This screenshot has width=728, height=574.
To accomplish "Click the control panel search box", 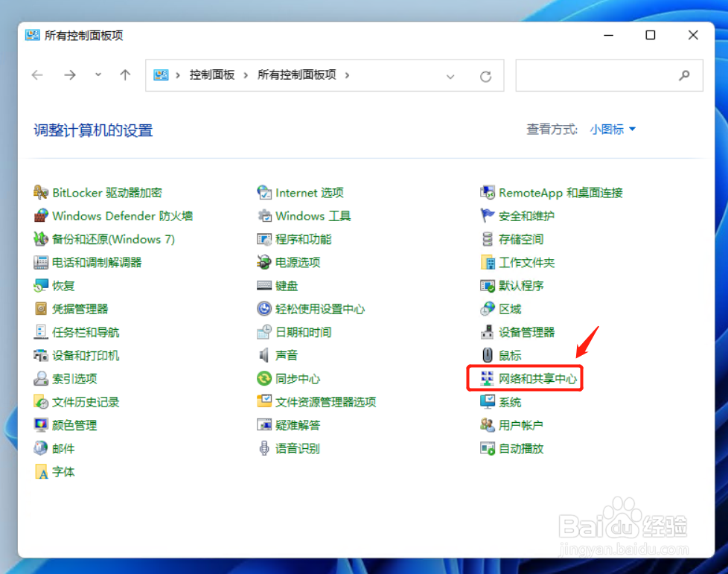I will tap(609, 75).
